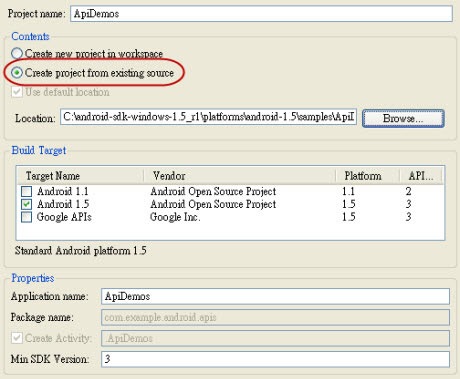Click the 'Google APIs' target name text
Viewport: 460px width, 379px height.
click(64, 217)
